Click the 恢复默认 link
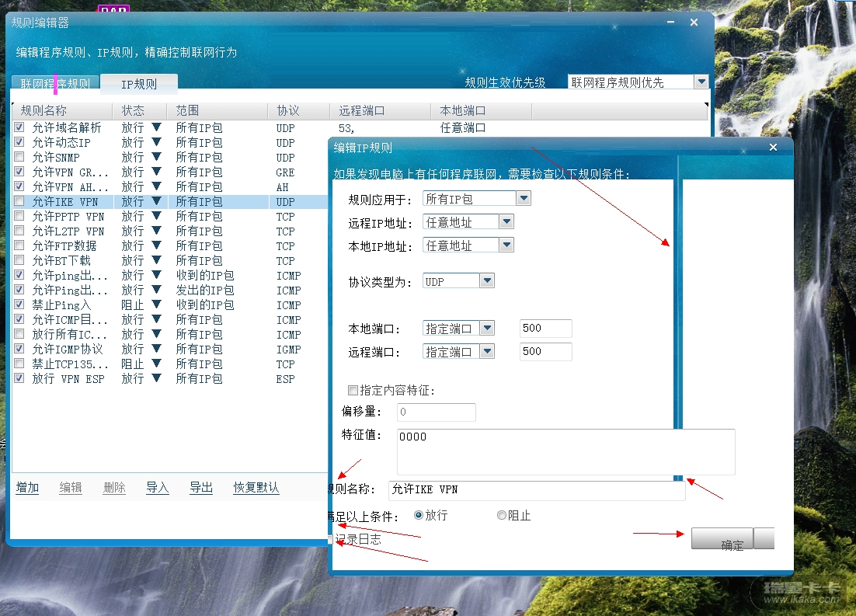The width and height of the screenshot is (856, 616). coord(256,488)
